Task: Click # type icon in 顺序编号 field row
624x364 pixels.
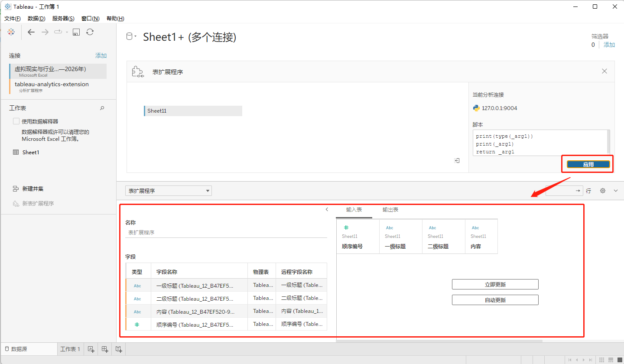Action: pos(137,325)
